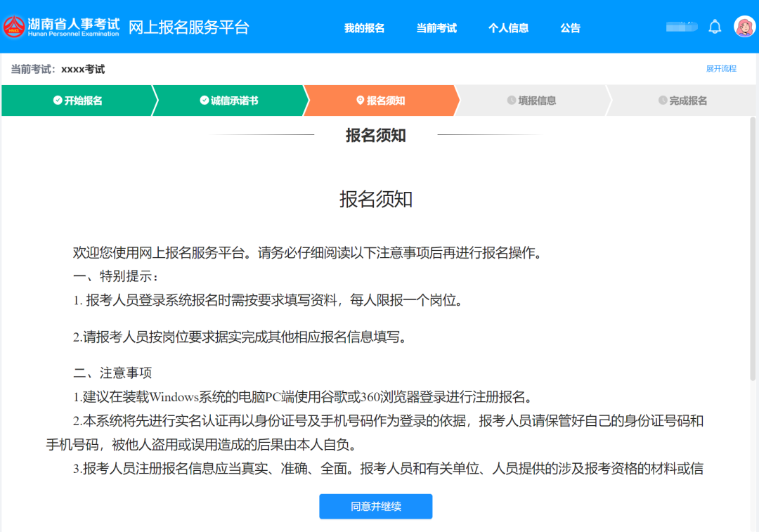This screenshot has height=532, width=759.
Task: Select the 完成报名 step label
Action: pos(688,100)
